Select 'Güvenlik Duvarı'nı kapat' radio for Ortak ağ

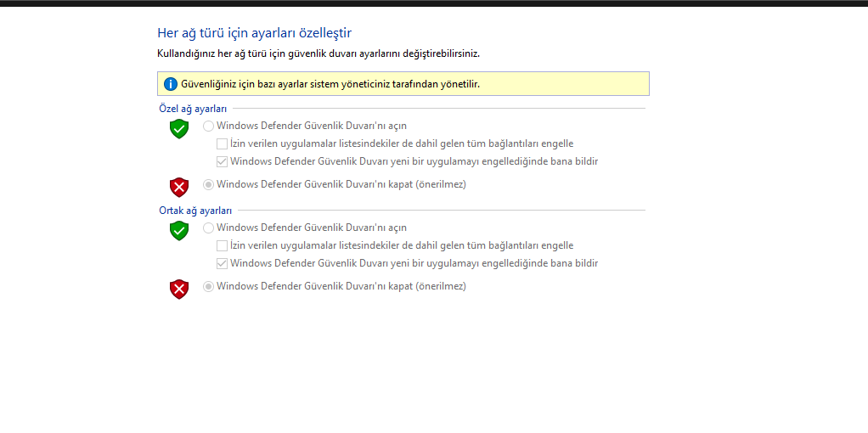[208, 287]
